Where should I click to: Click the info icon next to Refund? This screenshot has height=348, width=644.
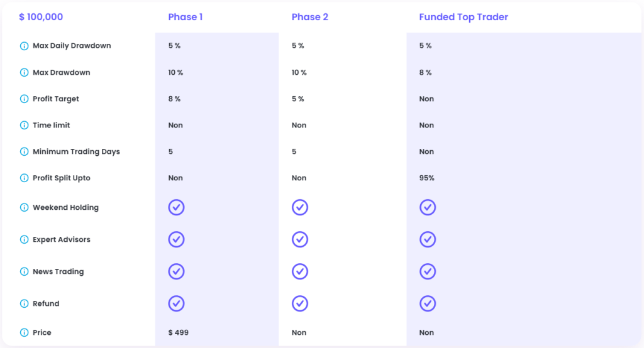tap(25, 303)
